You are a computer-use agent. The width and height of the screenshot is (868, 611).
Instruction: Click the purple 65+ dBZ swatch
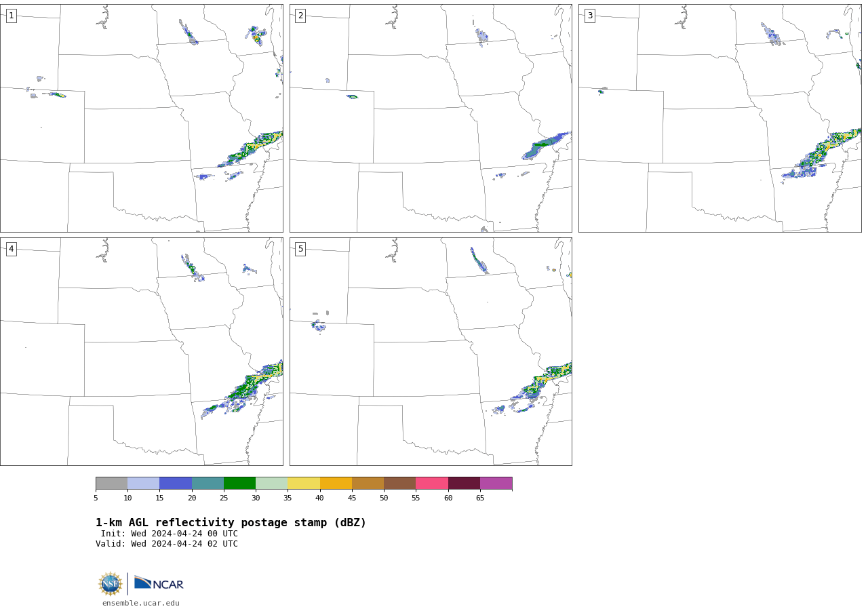(x=496, y=483)
